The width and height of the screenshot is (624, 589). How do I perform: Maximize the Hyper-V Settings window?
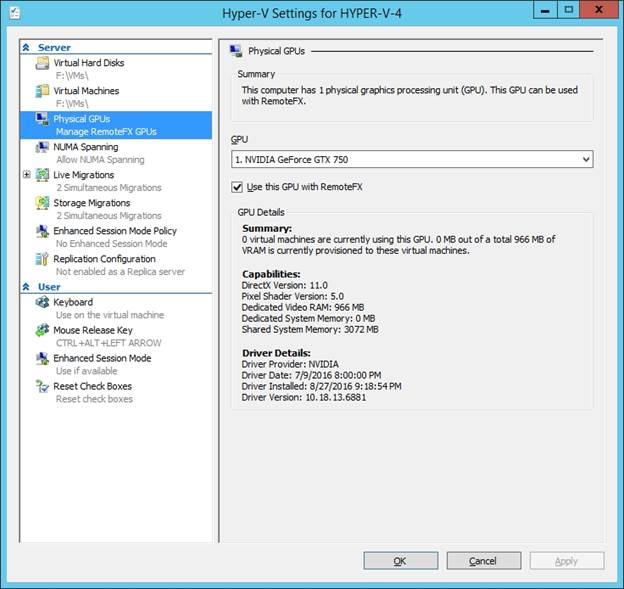(569, 10)
